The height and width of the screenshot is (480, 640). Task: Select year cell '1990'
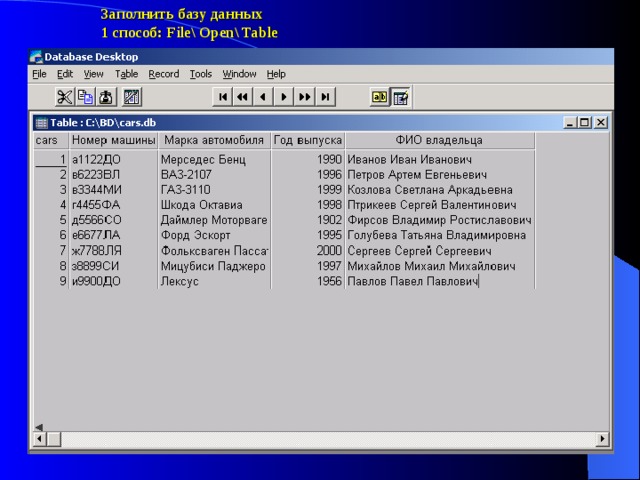(x=308, y=160)
